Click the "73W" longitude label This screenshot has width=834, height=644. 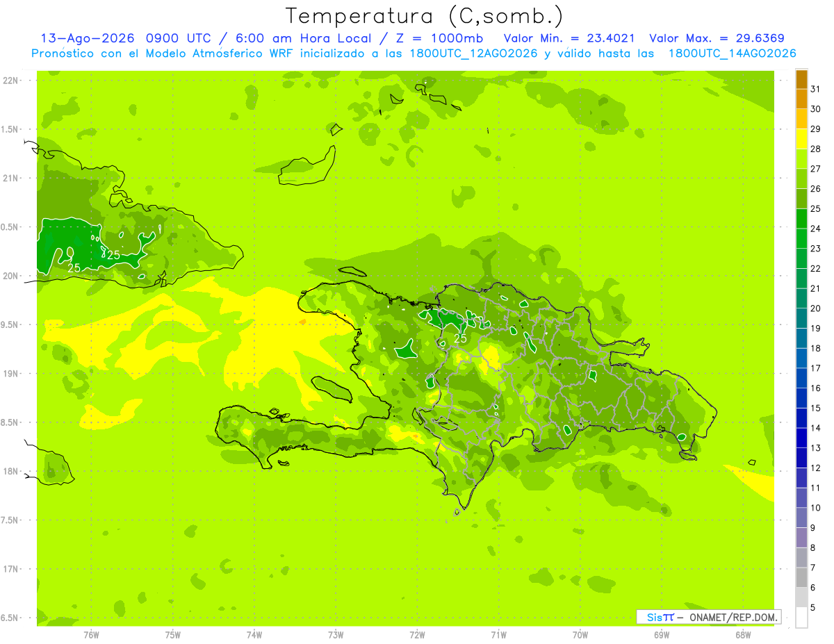coord(336,634)
